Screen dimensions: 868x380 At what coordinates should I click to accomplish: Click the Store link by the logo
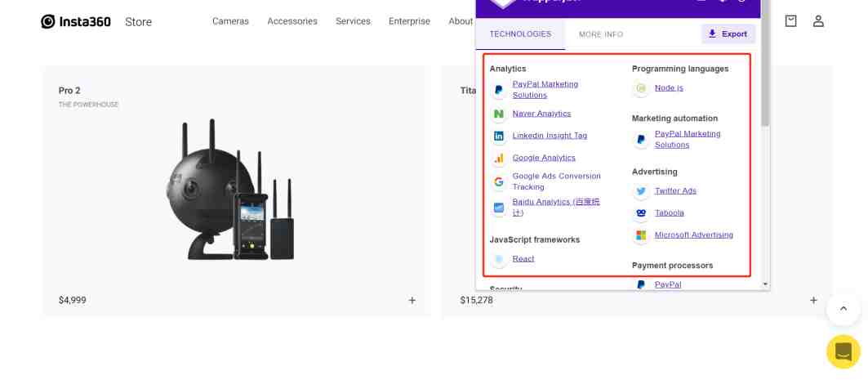pyautogui.click(x=138, y=22)
